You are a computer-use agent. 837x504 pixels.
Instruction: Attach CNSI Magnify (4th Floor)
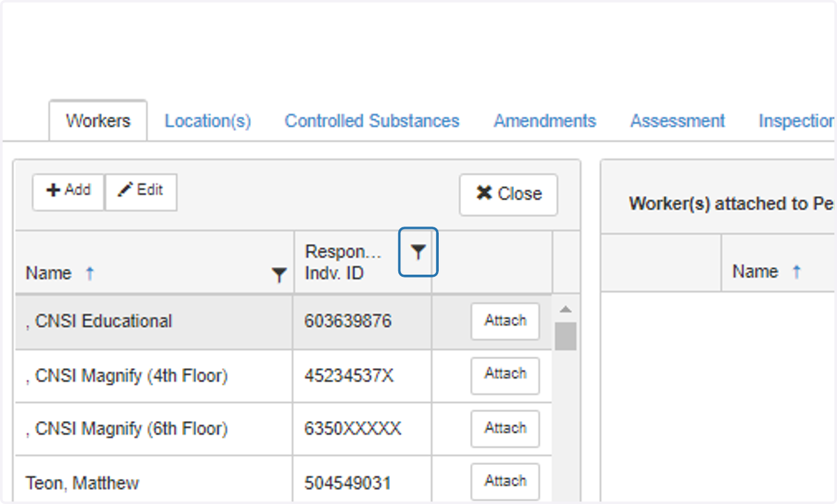tap(505, 376)
